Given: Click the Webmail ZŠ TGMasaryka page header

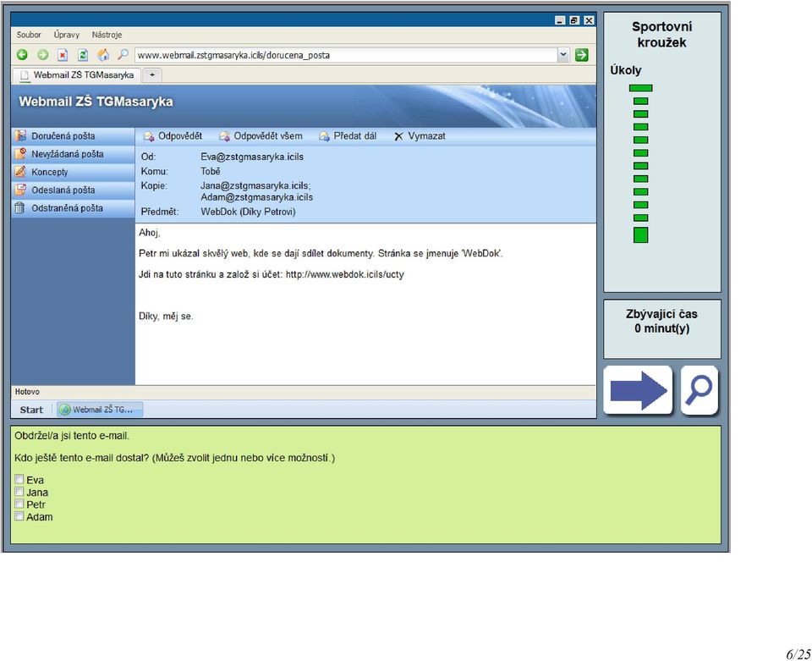Looking at the screenshot, I should [x=96, y=102].
